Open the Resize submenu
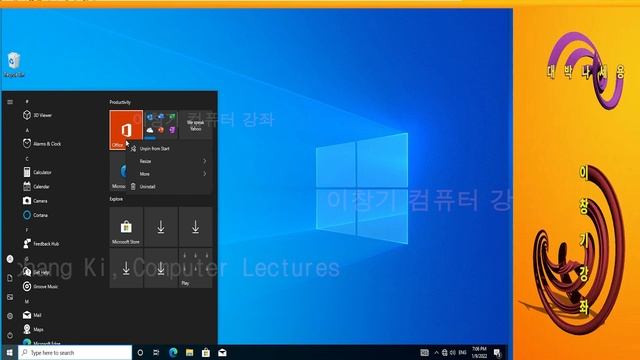This screenshot has height=360, width=640. coord(169,161)
